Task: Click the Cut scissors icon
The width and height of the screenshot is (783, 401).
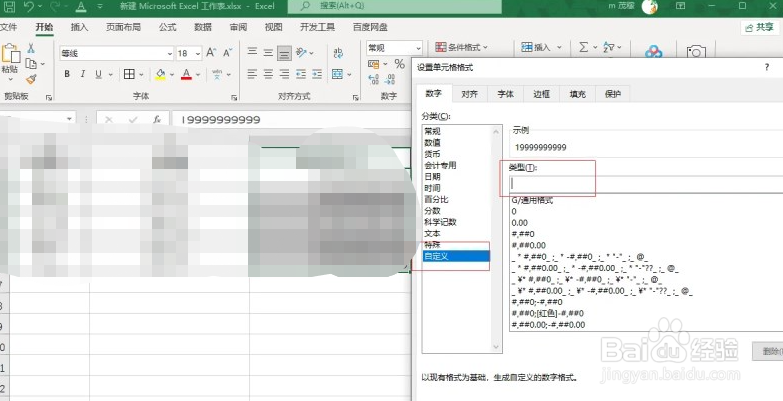Action: click(x=31, y=48)
